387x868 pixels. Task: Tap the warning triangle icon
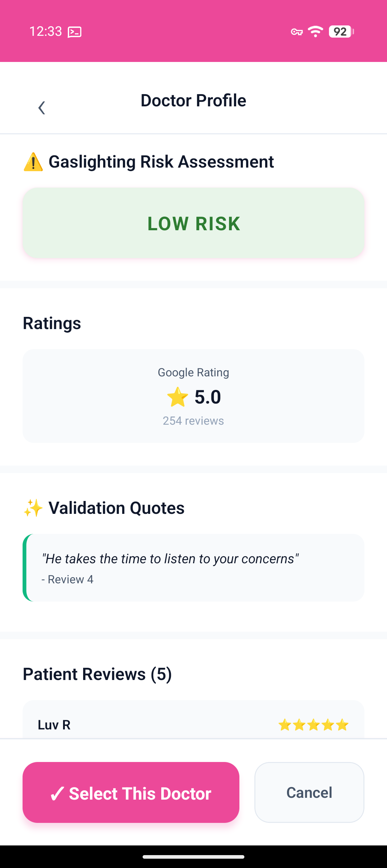[33, 162]
